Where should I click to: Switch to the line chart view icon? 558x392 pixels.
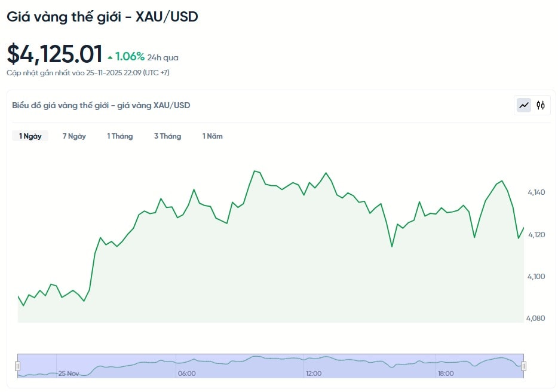point(524,105)
